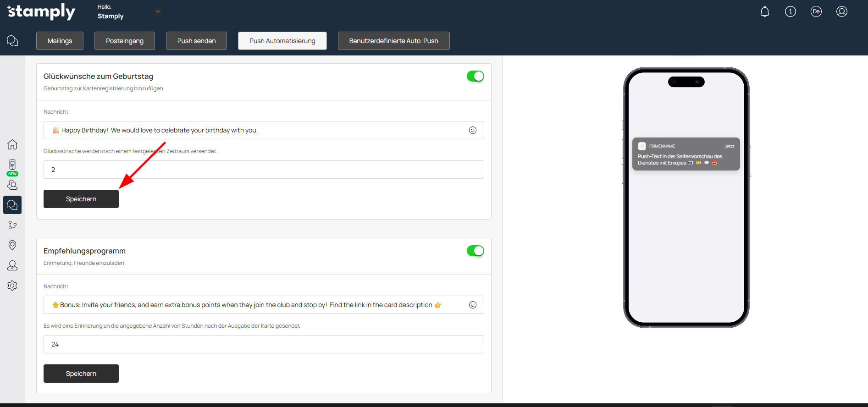Viewport: 868px width, 407px height.
Task: Open the locations pin icon in sidebar
Action: (12, 245)
